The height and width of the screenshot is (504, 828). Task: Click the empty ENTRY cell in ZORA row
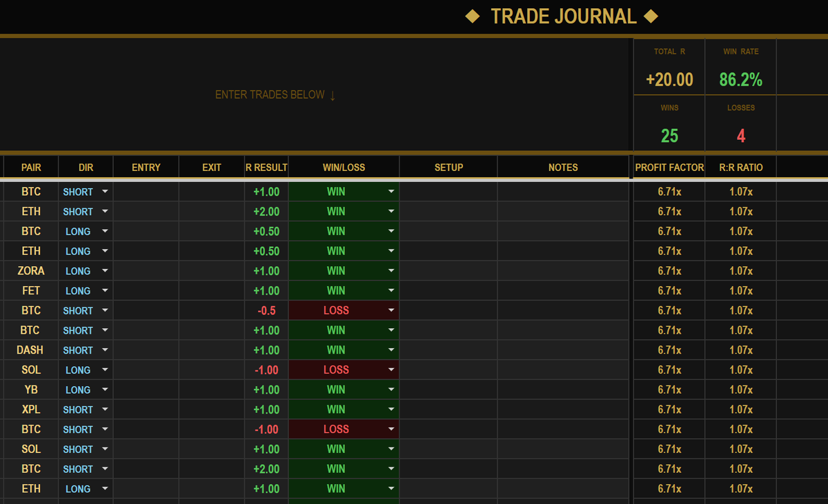(x=146, y=271)
